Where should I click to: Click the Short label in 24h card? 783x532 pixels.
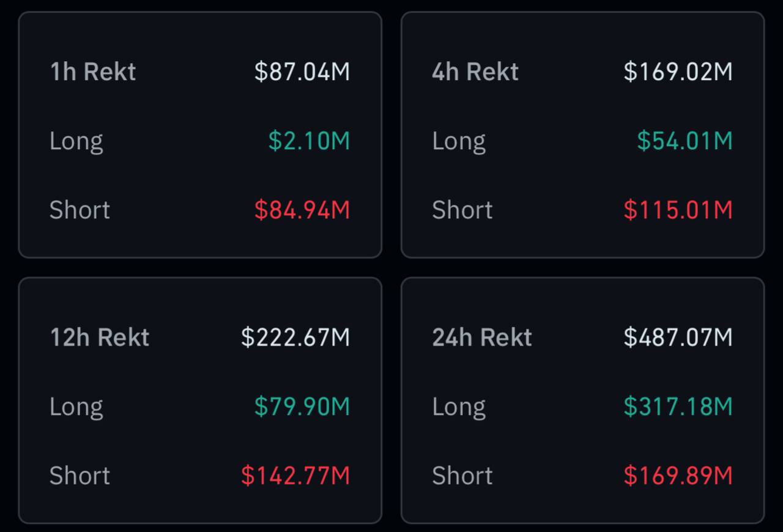coord(462,476)
